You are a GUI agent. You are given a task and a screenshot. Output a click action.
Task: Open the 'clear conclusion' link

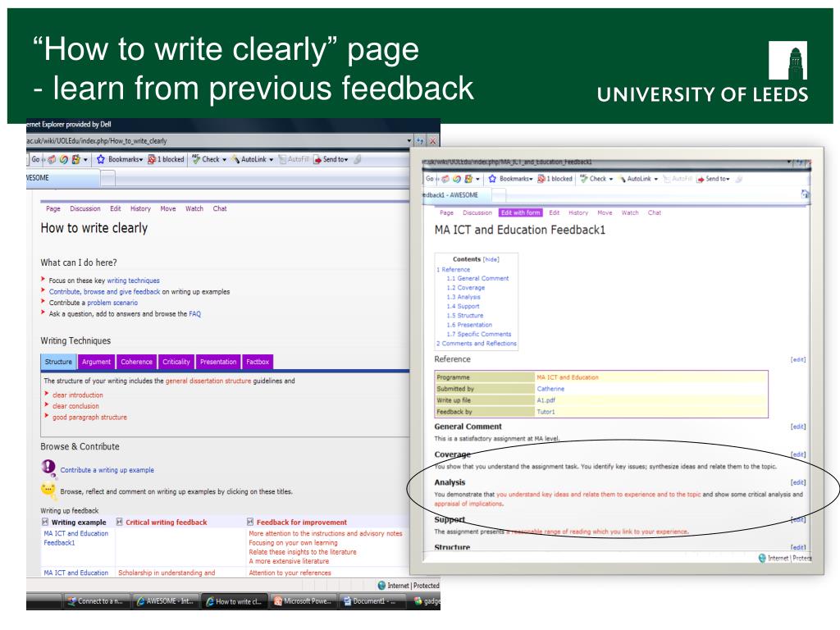[x=75, y=406]
